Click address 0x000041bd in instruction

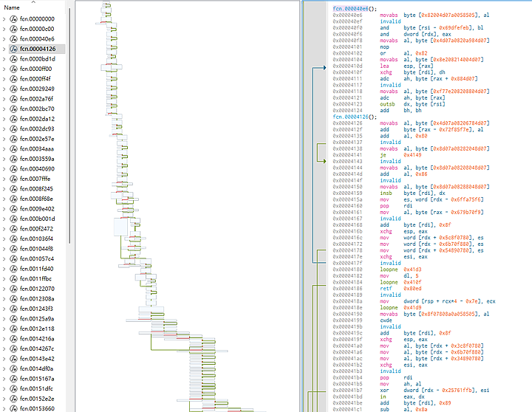(x=347, y=396)
